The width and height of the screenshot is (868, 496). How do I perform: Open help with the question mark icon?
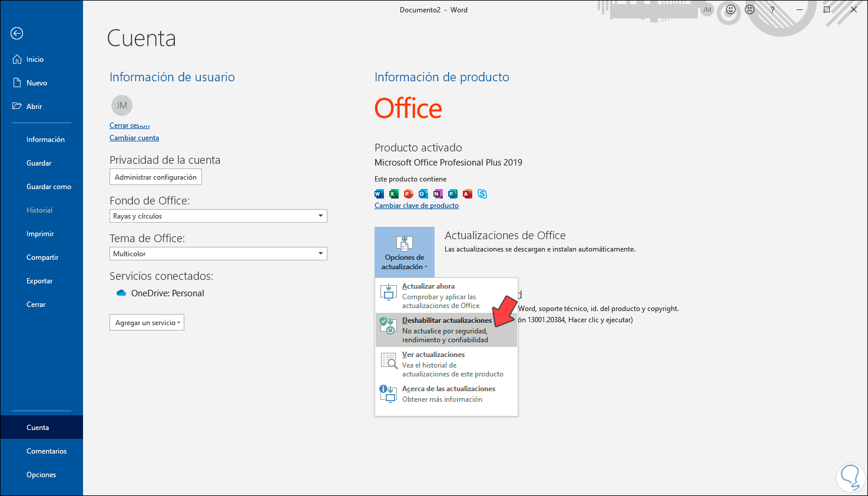coord(773,9)
